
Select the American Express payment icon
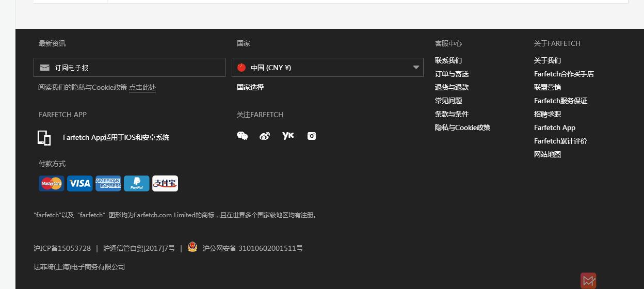point(108,183)
